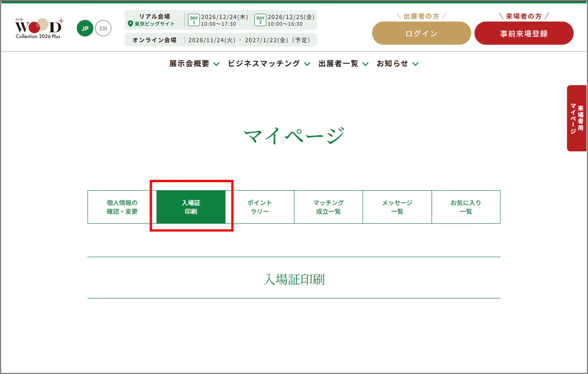Select the お気に入り一覧 tab
588x374 pixels.
tap(466, 207)
